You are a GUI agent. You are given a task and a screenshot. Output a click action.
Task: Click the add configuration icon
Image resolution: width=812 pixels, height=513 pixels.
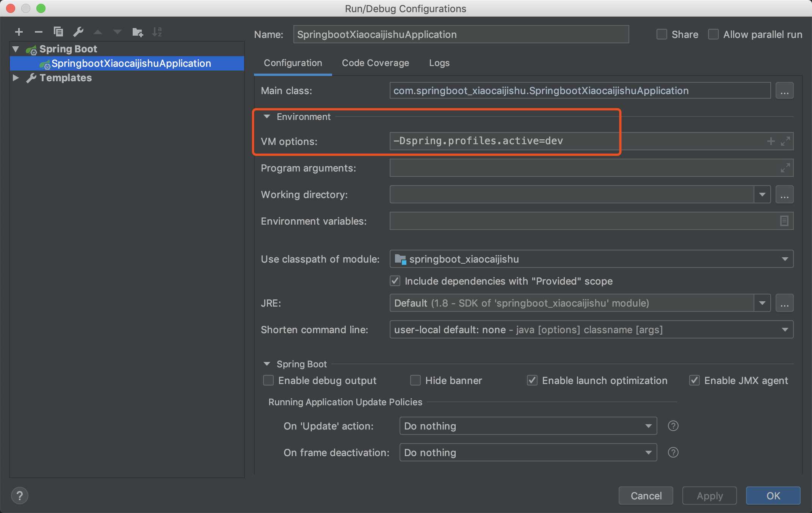pyautogui.click(x=18, y=31)
